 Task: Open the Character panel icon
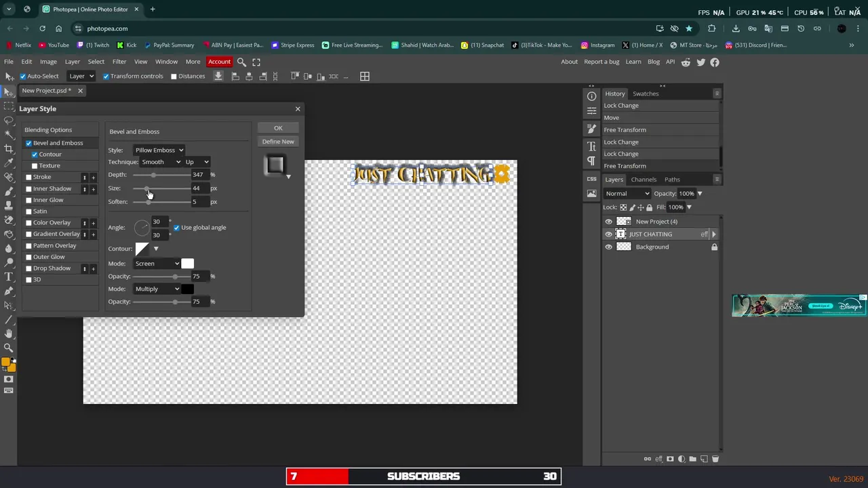point(591,146)
